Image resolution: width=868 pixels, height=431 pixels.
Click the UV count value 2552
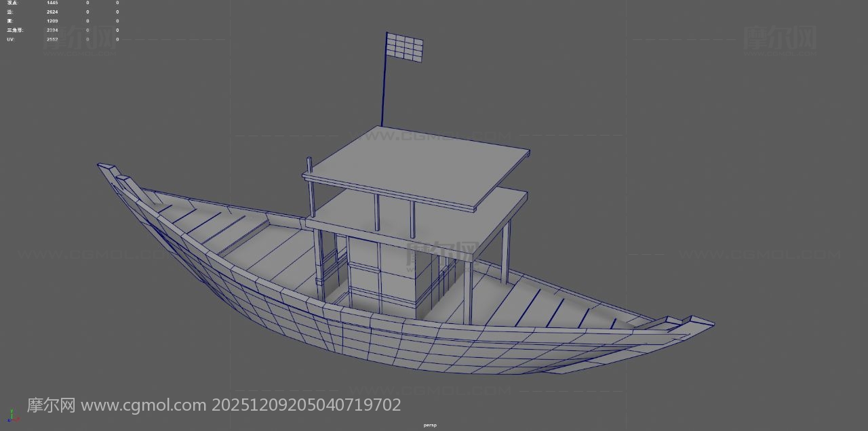(52, 39)
